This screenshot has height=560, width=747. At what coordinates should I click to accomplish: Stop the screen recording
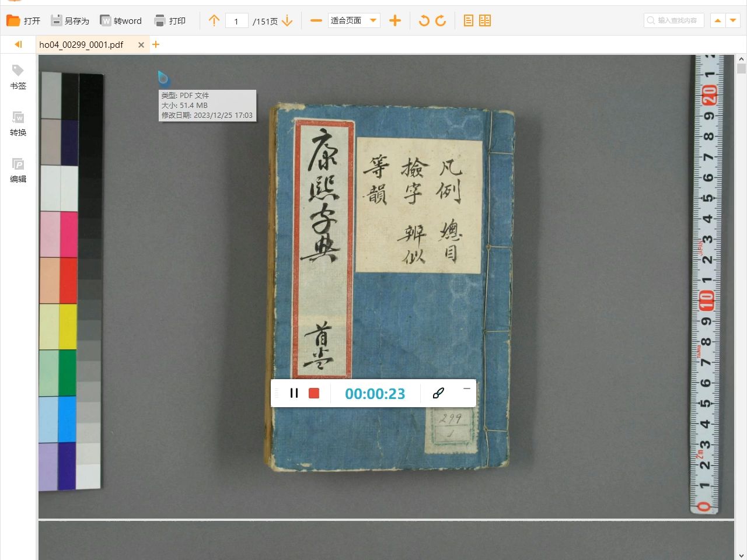(x=314, y=393)
